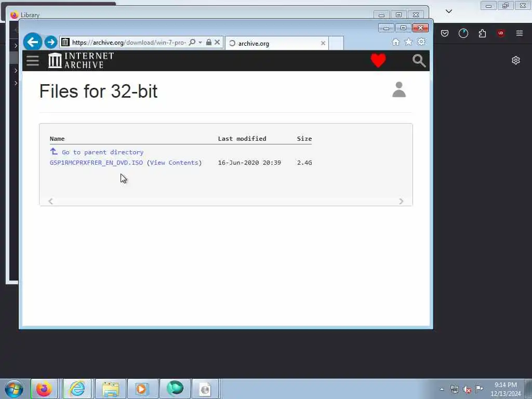Open the address bar autocomplete dropdown arrow

(x=200, y=43)
